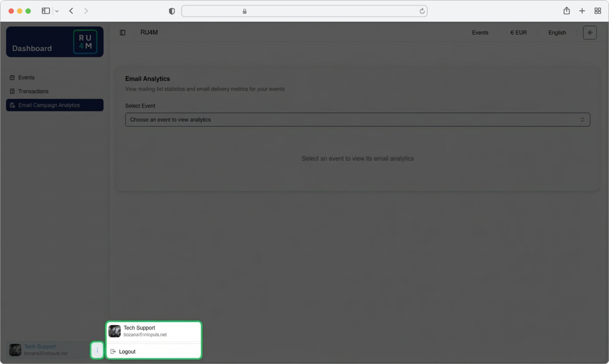Click the Events link in top bar

pos(480,33)
